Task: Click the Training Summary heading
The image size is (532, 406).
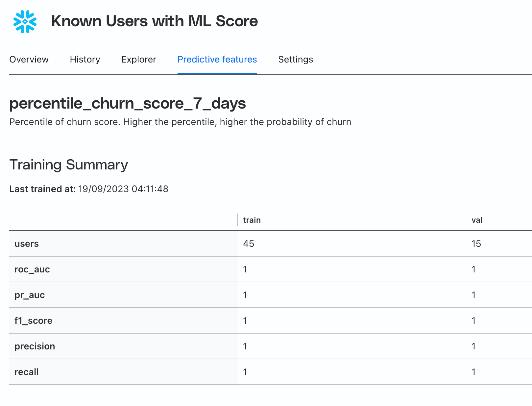Action: [x=68, y=165]
